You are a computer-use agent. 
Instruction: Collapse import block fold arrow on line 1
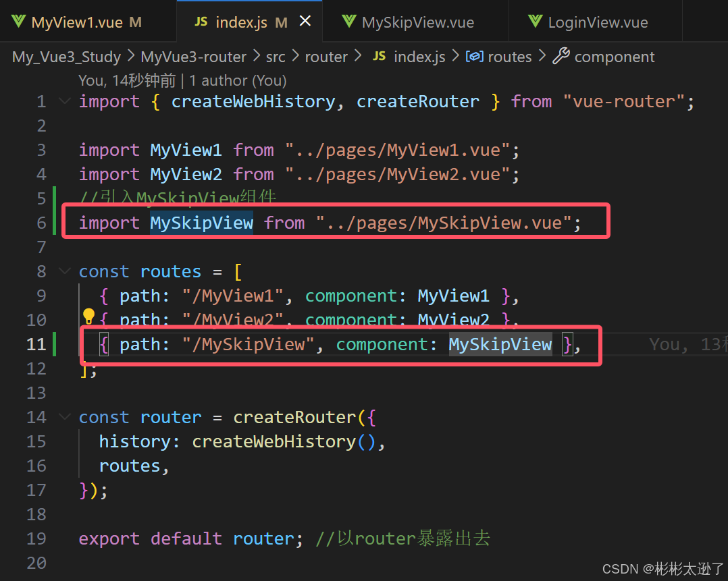(65, 101)
